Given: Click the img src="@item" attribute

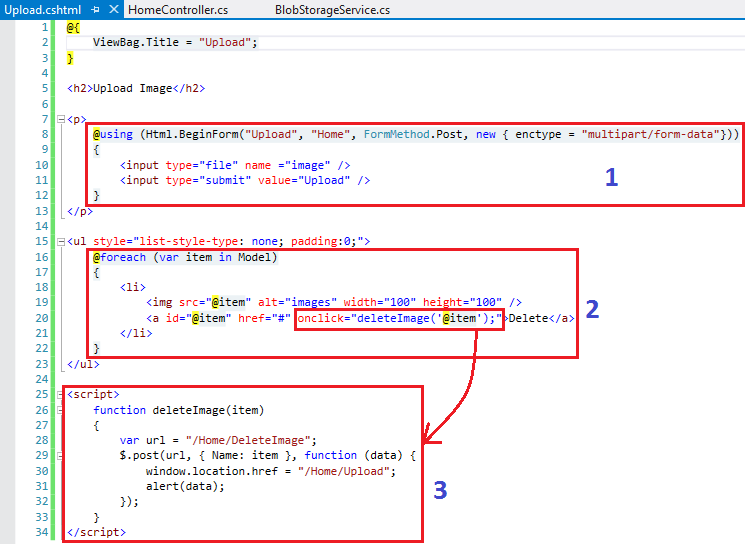Looking at the screenshot, I should (x=215, y=302).
